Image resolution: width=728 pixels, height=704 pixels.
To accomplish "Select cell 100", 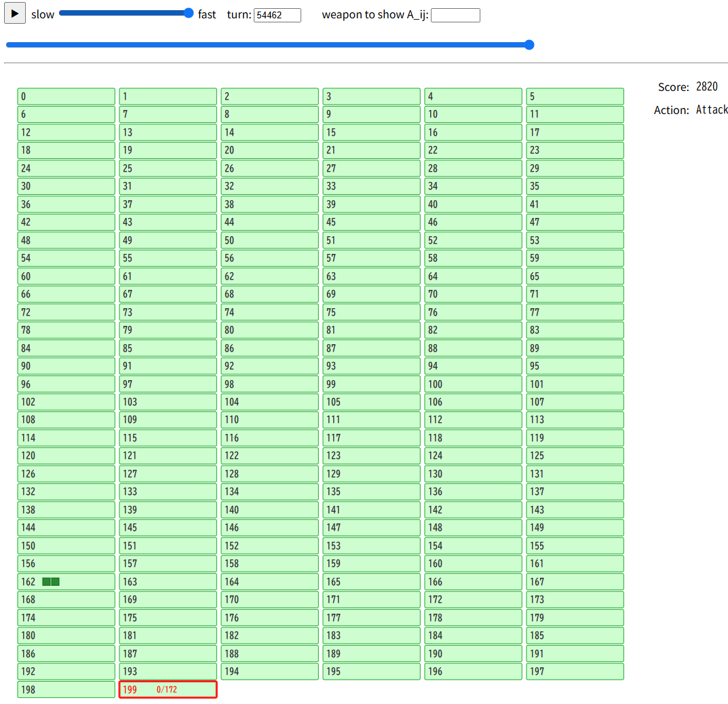I will (x=473, y=384).
